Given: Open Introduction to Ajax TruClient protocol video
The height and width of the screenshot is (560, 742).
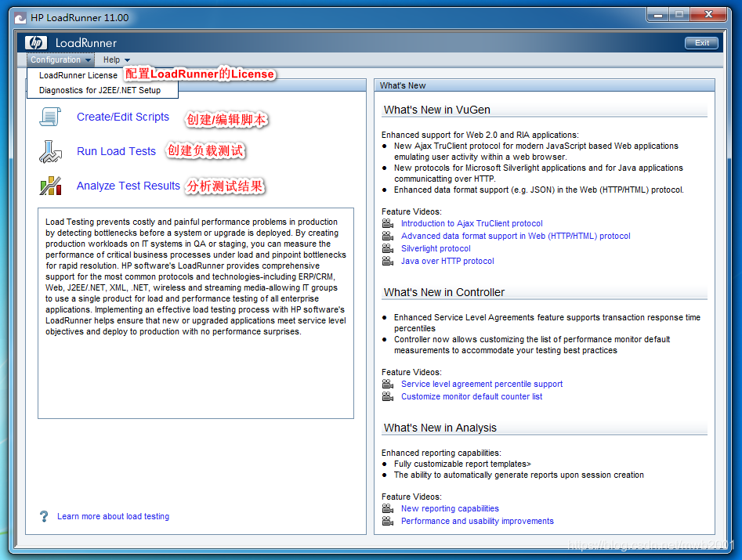Looking at the screenshot, I should (x=472, y=223).
